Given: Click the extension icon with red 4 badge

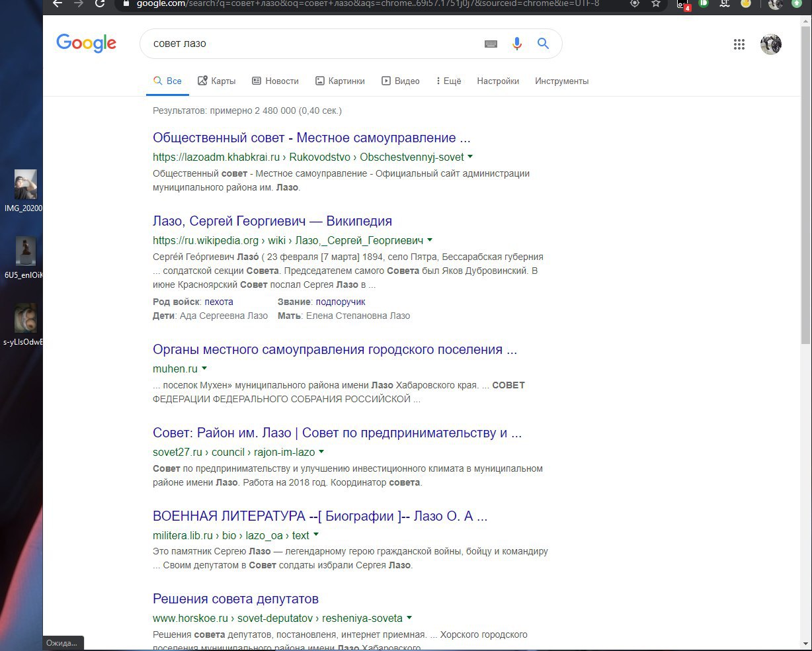Looking at the screenshot, I should pos(684,5).
